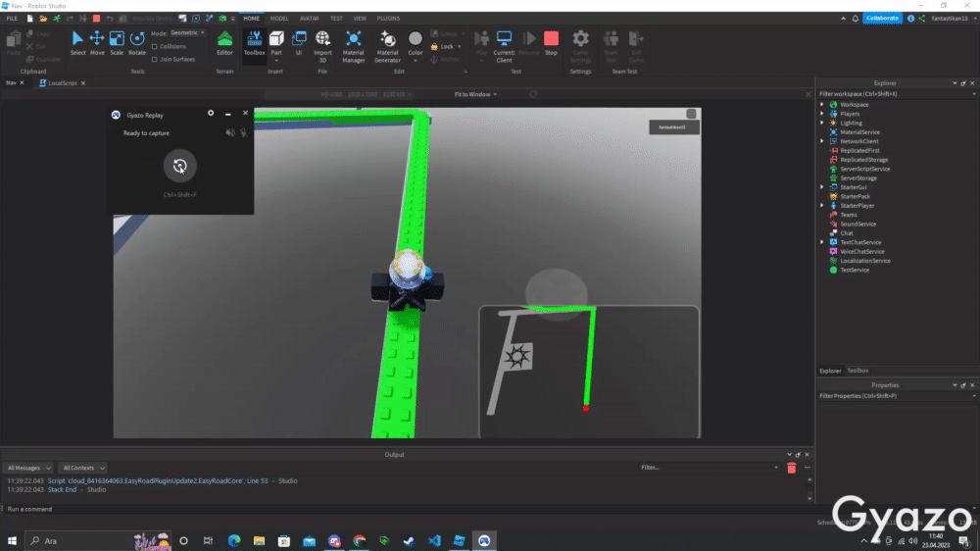Viewport: 980px width, 551px height.
Task: Toggle Gyazo Replay speaker mute icon
Action: click(230, 132)
